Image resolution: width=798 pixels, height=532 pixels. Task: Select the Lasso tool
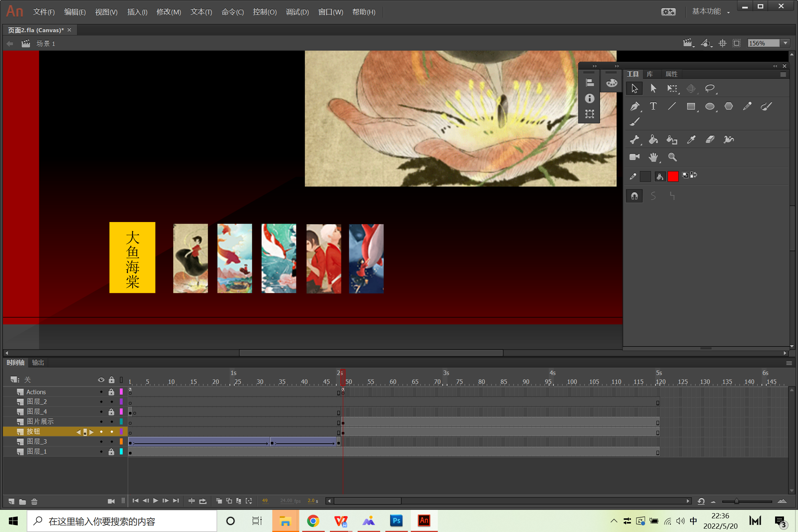710,88
